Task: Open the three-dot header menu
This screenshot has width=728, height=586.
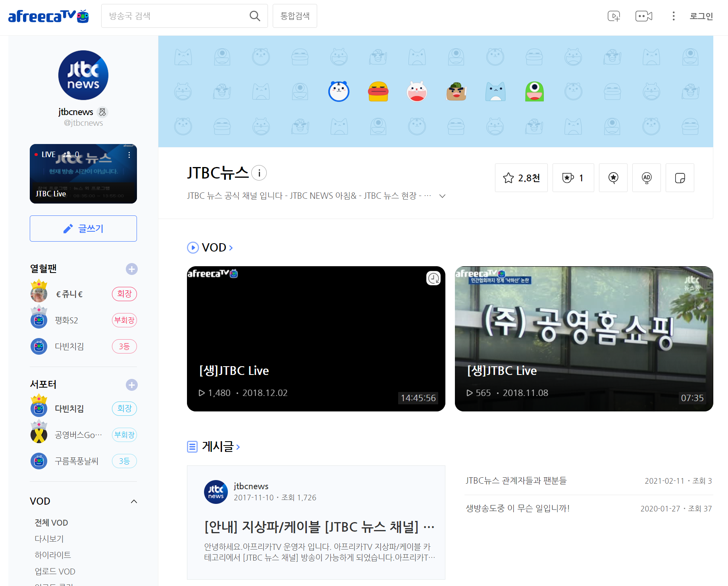Action: (x=673, y=16)
